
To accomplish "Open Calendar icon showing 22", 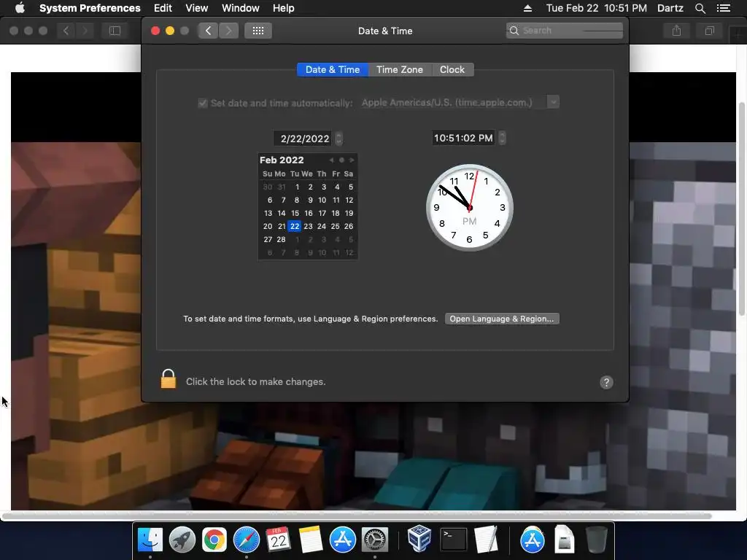I will point(278,540).
